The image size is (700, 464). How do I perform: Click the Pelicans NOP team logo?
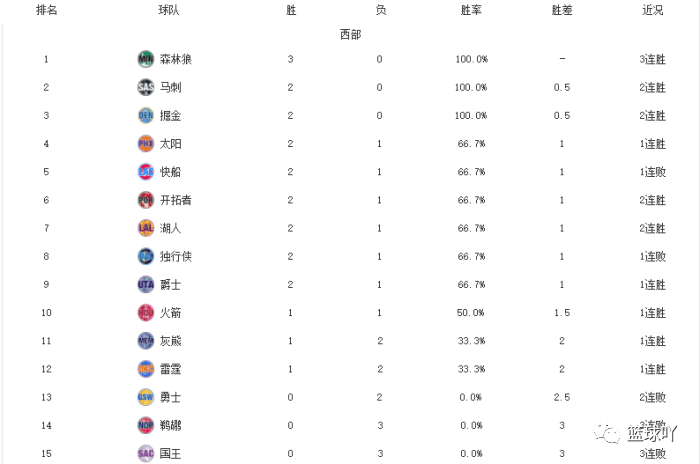tap(146, 425)
